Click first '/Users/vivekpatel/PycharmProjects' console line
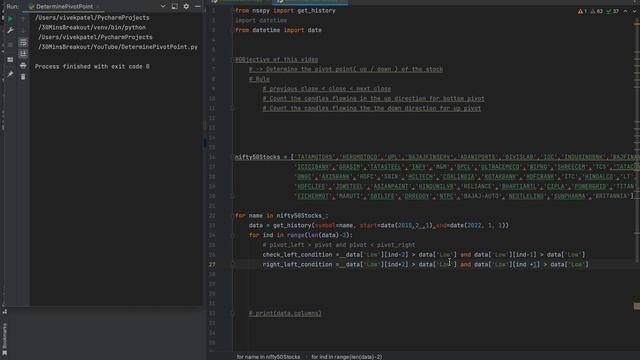This screenshot has width=640, height=360. click(92, 18)
